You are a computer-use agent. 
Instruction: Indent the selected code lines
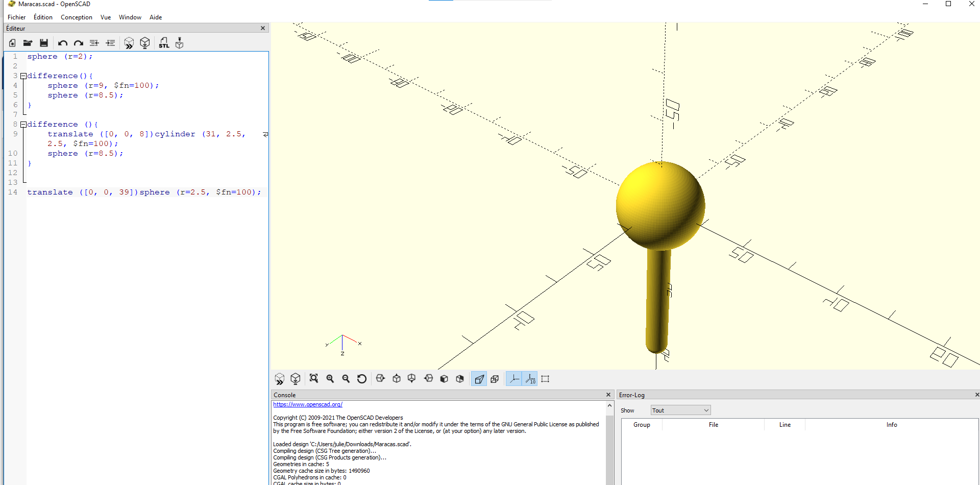[110, 43]
